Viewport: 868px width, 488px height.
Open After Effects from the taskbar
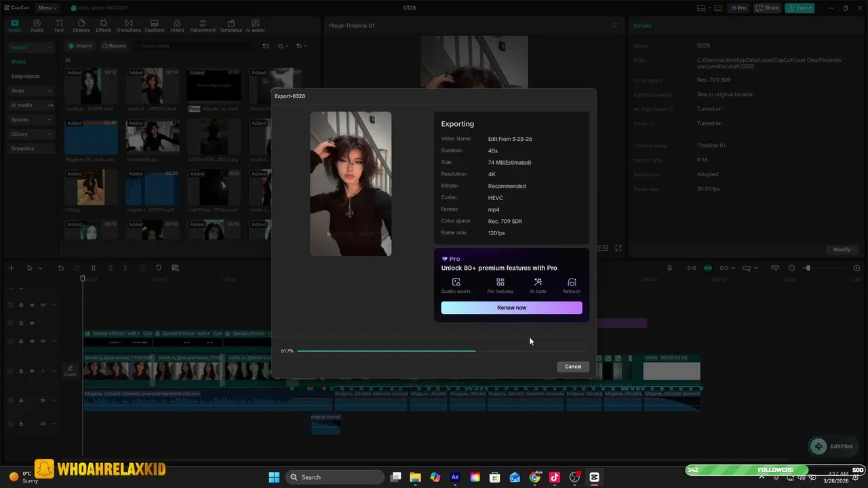click(x=455, y=477)
